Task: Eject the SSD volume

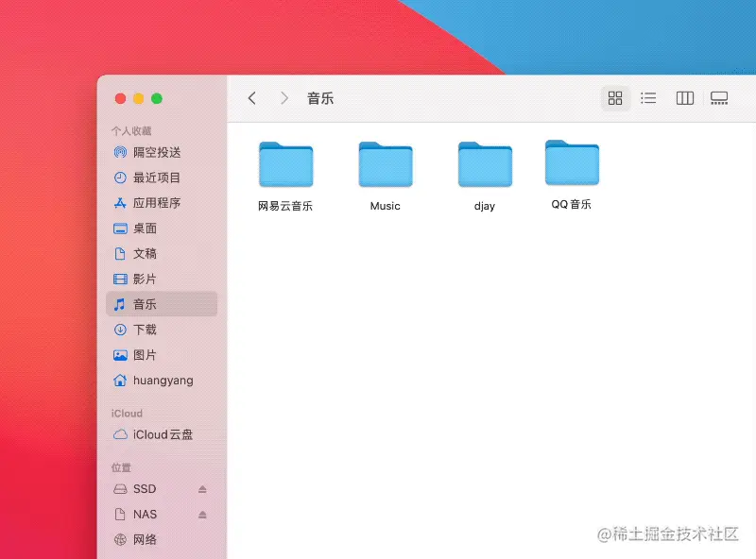Action: (x=202, y=489)
